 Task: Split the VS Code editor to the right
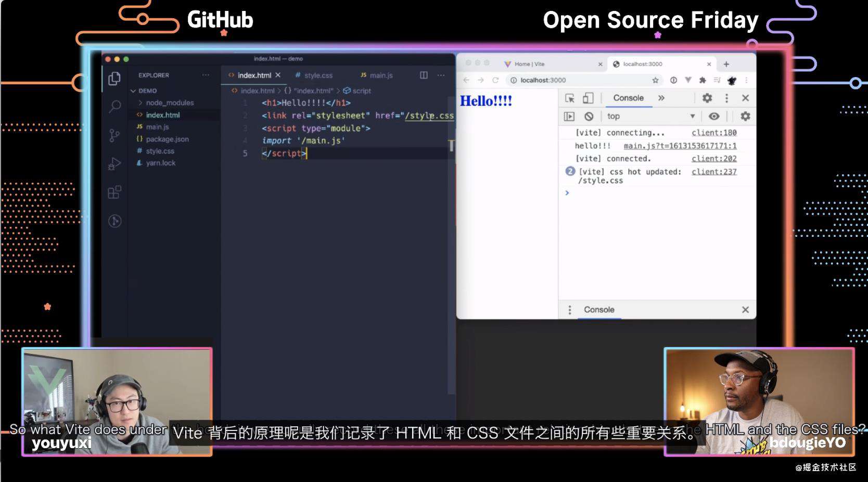coord(424,75)
